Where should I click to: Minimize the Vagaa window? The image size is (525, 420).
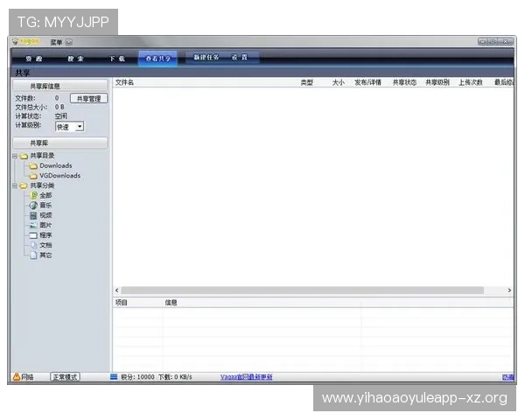[x=483, y=41]
